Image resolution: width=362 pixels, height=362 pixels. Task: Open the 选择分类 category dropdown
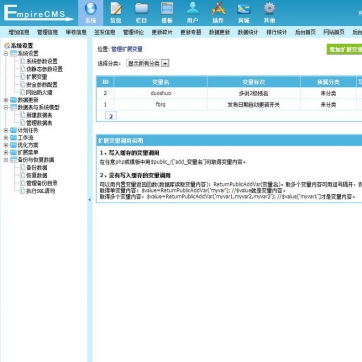[147, 63]
